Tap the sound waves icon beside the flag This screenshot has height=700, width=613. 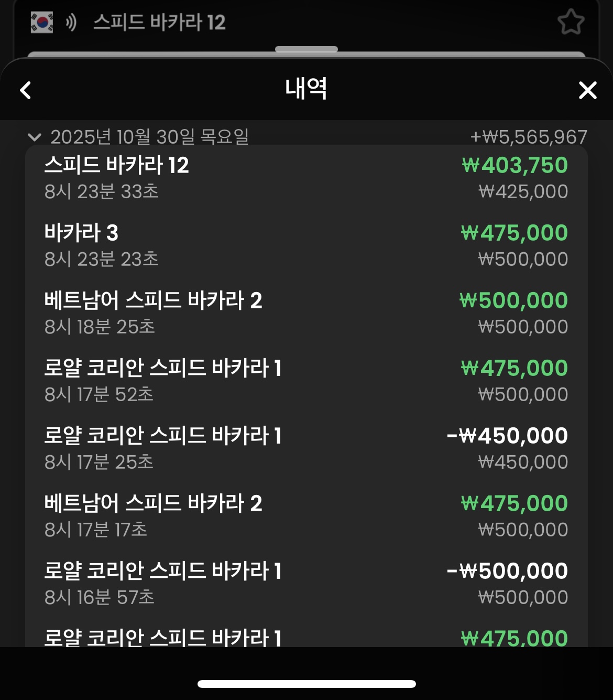click(x=71, y=23)
